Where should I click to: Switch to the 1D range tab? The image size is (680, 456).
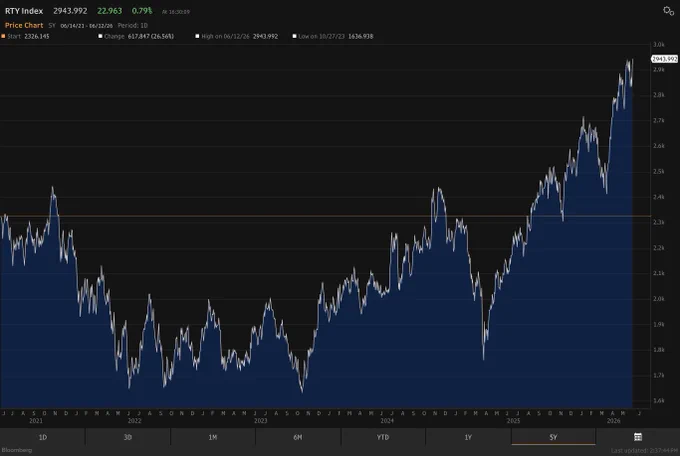coord(42,437)
